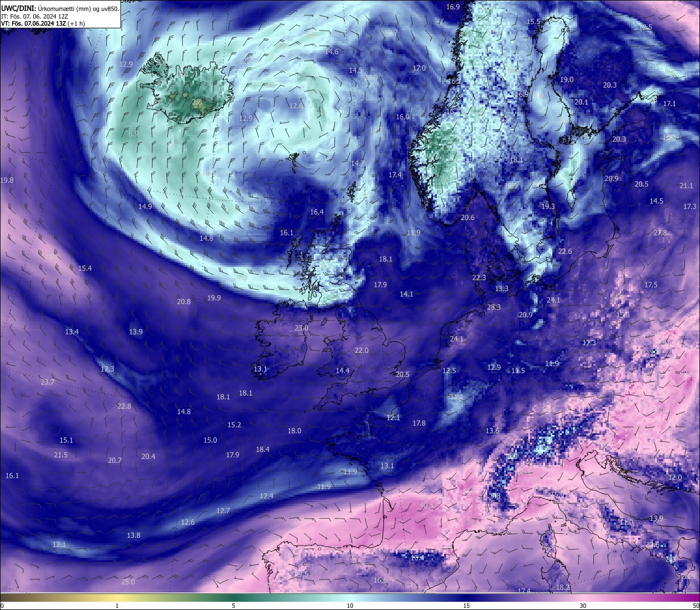Click the '17.1' value on the map

point(669,104)
